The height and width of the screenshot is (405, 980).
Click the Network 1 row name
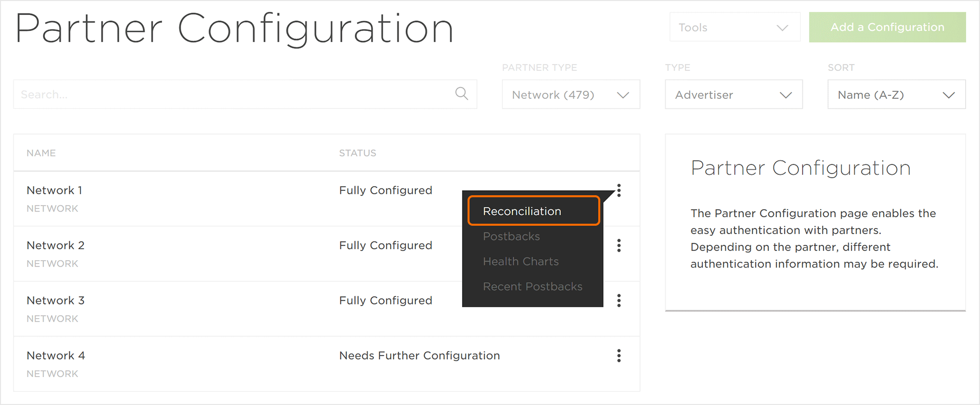click(54, 190)
